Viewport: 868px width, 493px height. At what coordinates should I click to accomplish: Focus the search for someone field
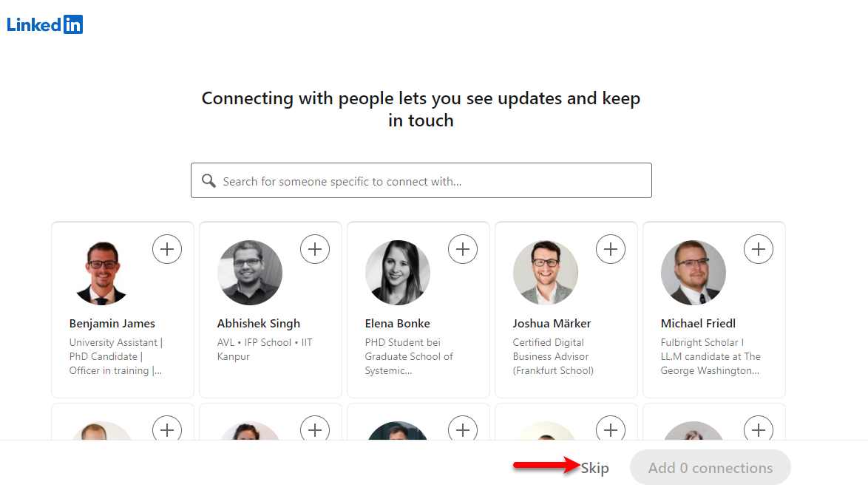421,180
